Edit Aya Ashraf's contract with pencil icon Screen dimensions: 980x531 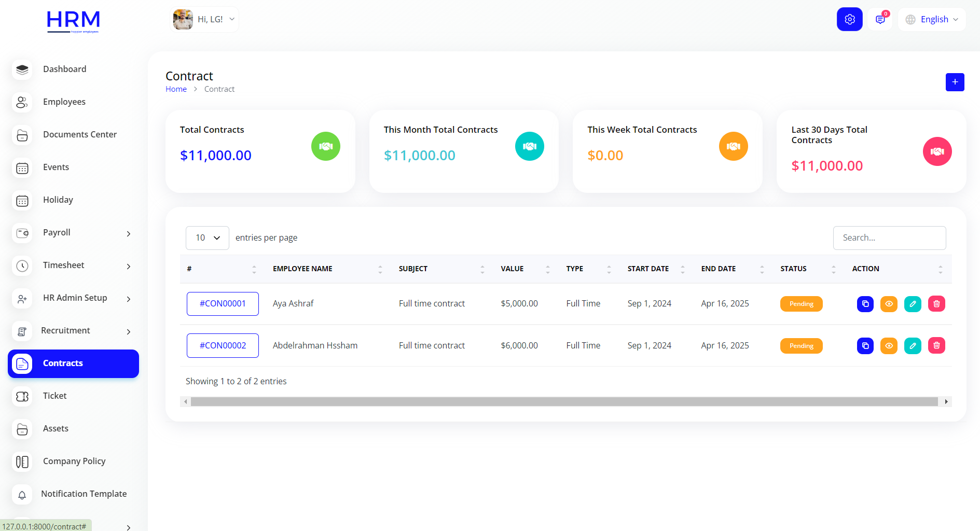913,304
